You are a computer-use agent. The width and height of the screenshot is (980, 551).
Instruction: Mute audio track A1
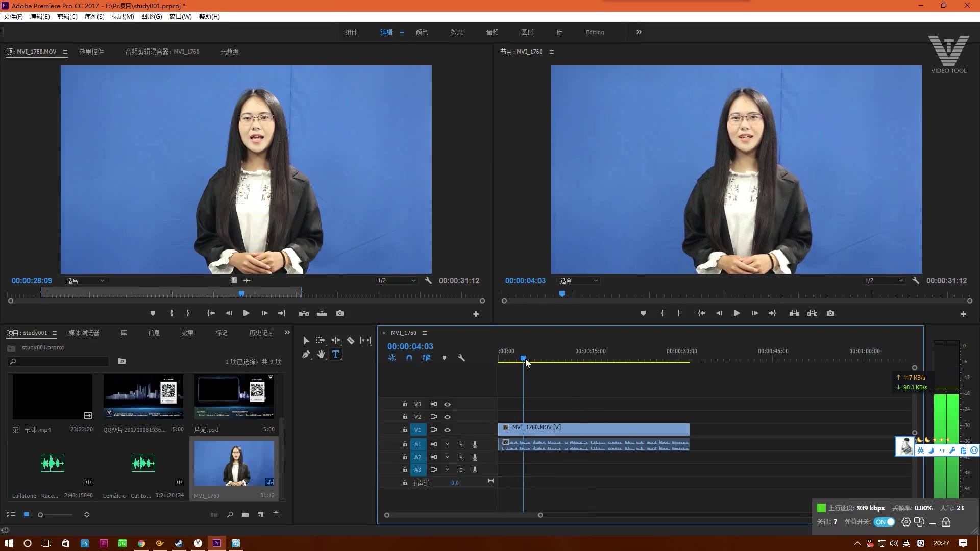(447, 444)
